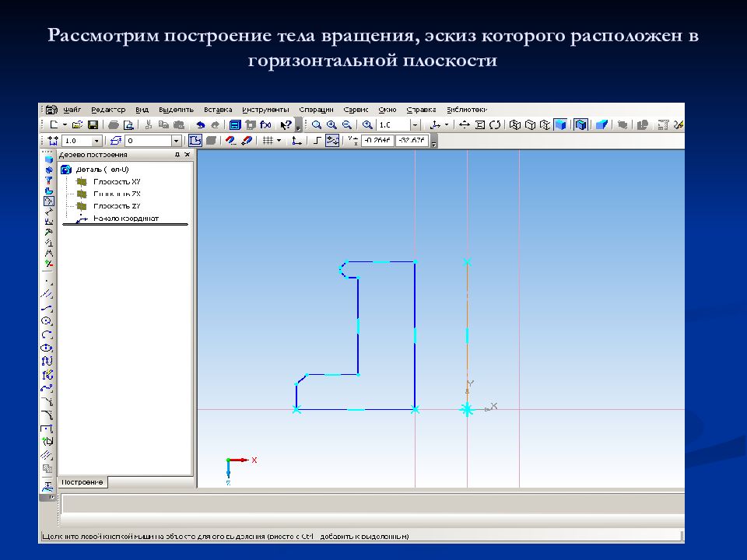Screen dimensions: 747x560
Task: Toggle the grid display icon
Action: click(268, 141)
